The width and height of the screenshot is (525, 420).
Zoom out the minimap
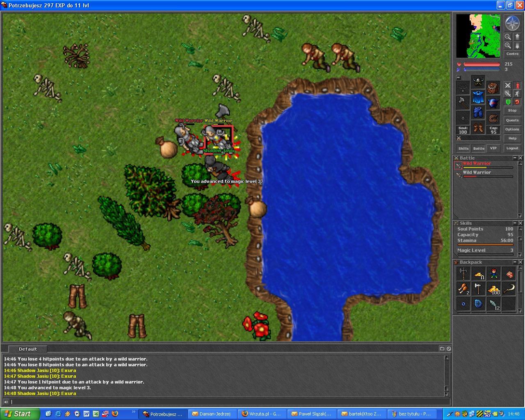tap(508, 37)
